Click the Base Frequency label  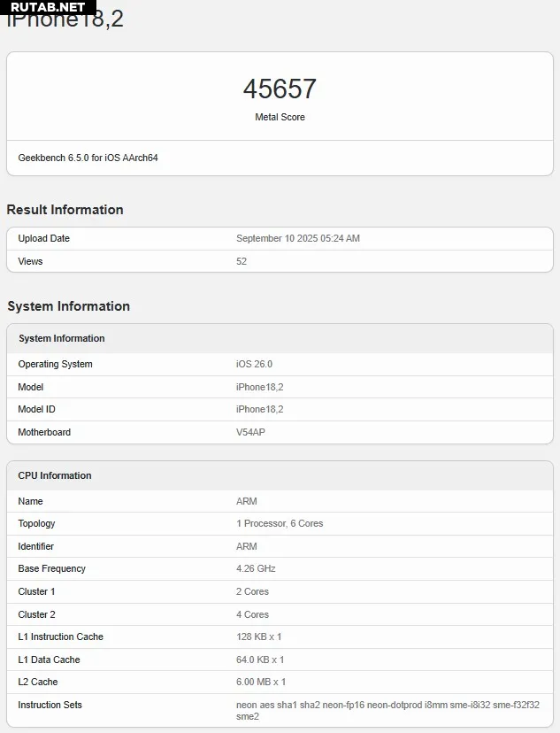pos(52,569)
